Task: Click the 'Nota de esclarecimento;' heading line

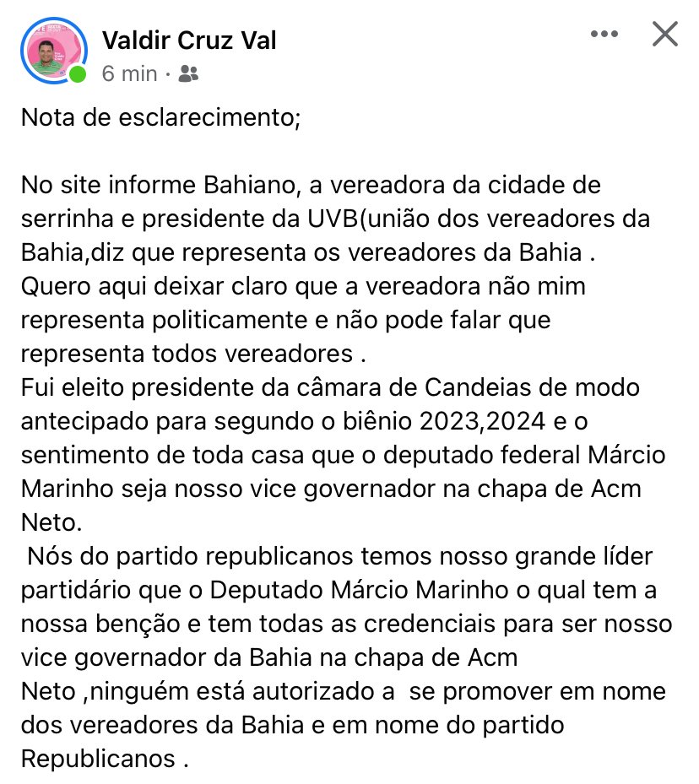Action: click(160, 118)
